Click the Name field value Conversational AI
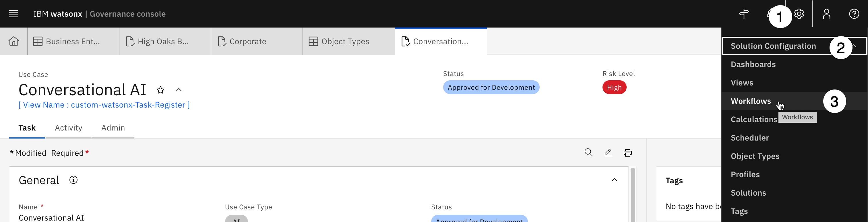The image size is (868, 222). (51, 218)
